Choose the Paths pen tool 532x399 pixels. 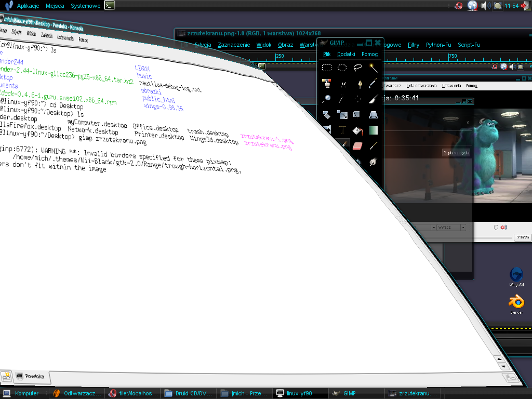coord(360,84)
